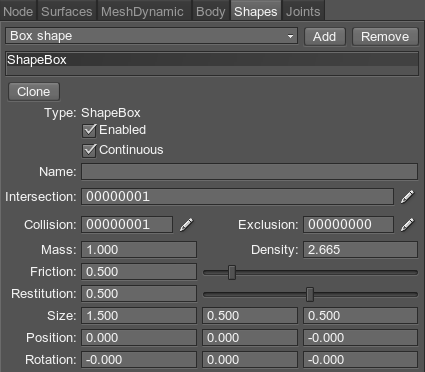This screenshot has height=372, width=425.
Task: Click the Mass value field
Action: [x=139, y=250]
